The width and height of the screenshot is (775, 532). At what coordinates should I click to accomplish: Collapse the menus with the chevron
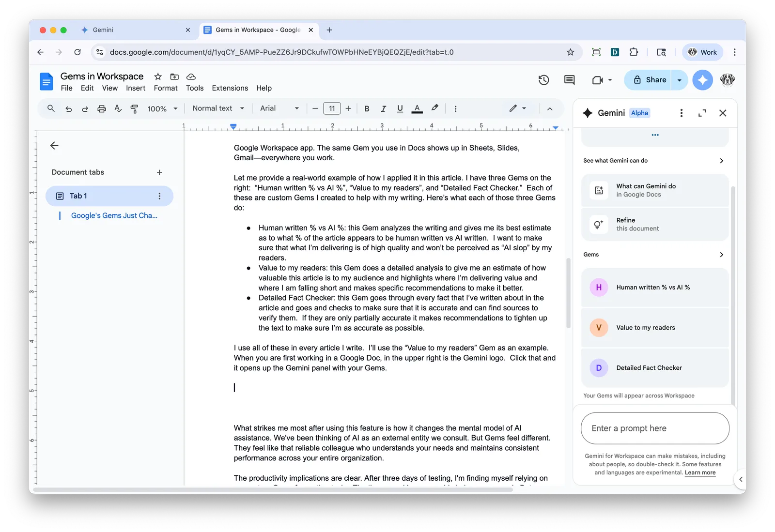(550, 109)
